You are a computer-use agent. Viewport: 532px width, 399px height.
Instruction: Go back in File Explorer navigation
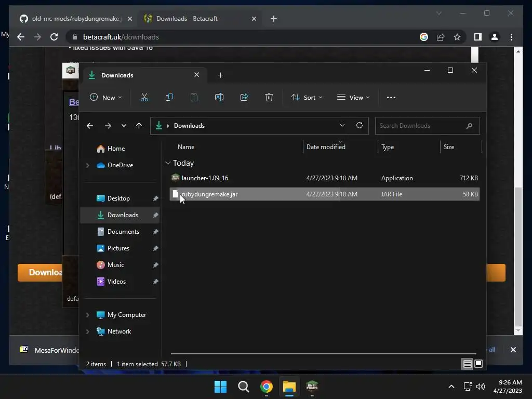(90, 126)
